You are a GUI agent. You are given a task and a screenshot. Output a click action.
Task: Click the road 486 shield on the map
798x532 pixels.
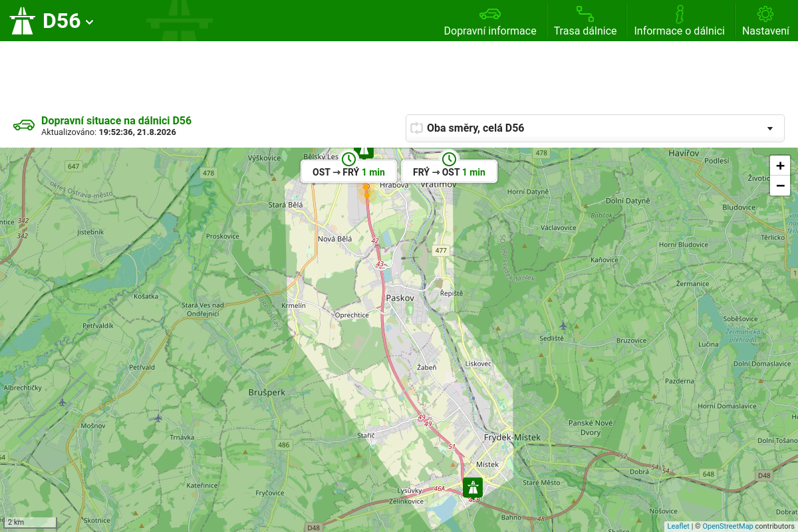coord(284,445)
